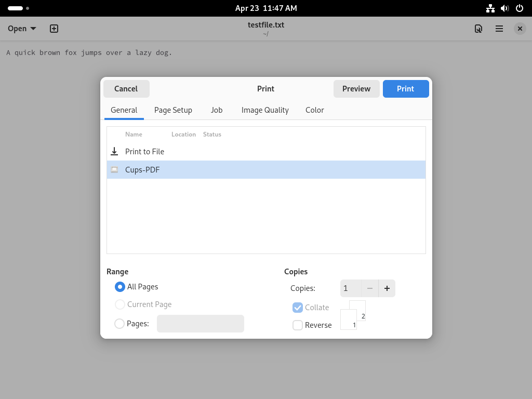
Task: Click the Cups-PDF printer icon
Action: [114, 170]
